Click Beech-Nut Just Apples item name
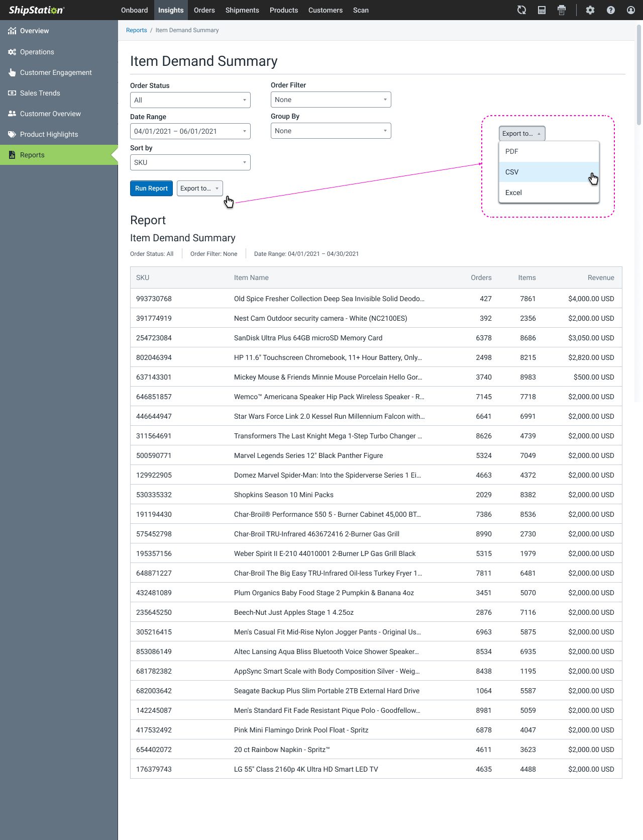Viewport: 643px width, 840px height. click(294, 612)
